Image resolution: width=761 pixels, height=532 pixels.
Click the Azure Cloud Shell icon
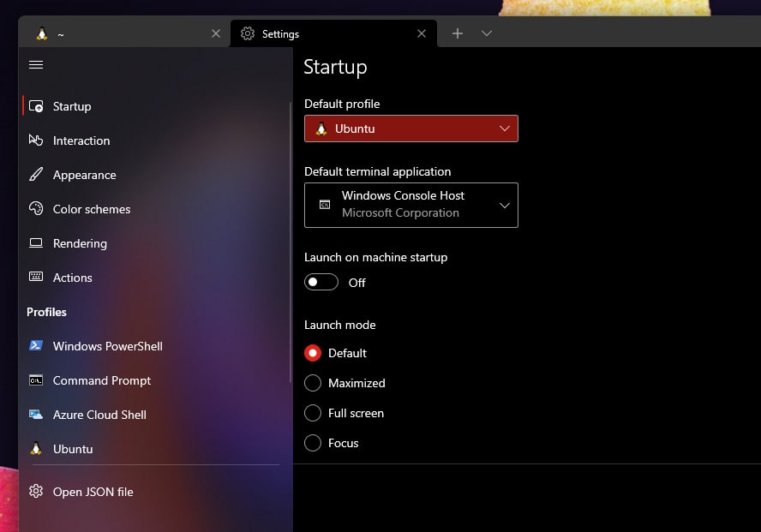[36, 414]
